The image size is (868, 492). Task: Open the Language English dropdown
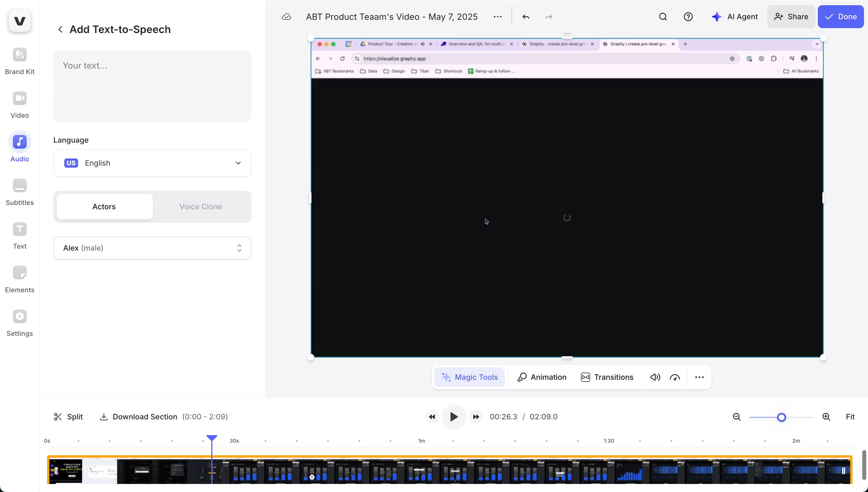pyautogui.click(x=152, y=163)
